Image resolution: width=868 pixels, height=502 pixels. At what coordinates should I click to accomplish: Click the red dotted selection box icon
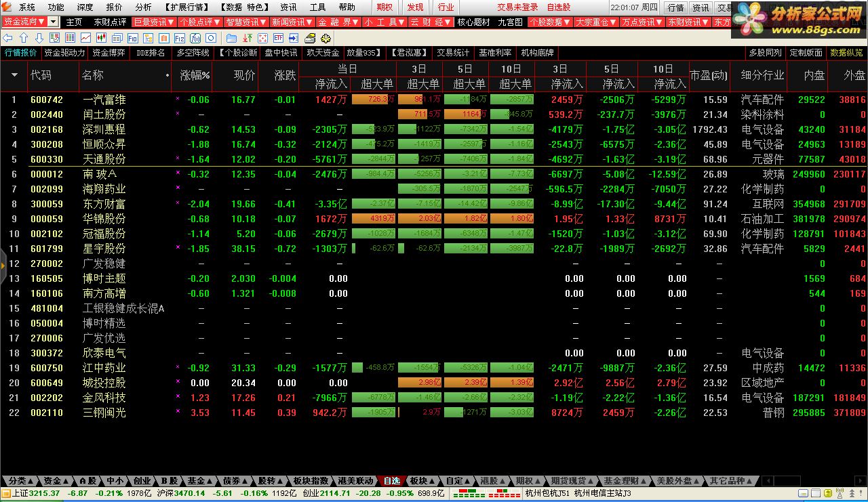click(x=263, y=38)
